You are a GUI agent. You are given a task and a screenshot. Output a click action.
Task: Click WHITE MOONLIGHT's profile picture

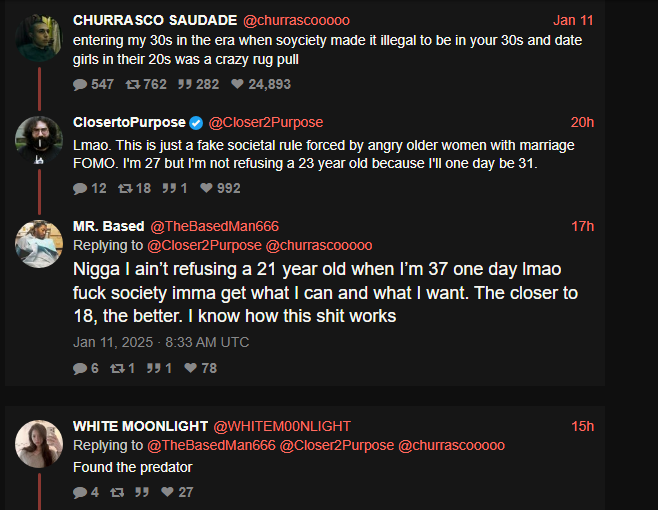pyautogui.click(x=39, y=444)
